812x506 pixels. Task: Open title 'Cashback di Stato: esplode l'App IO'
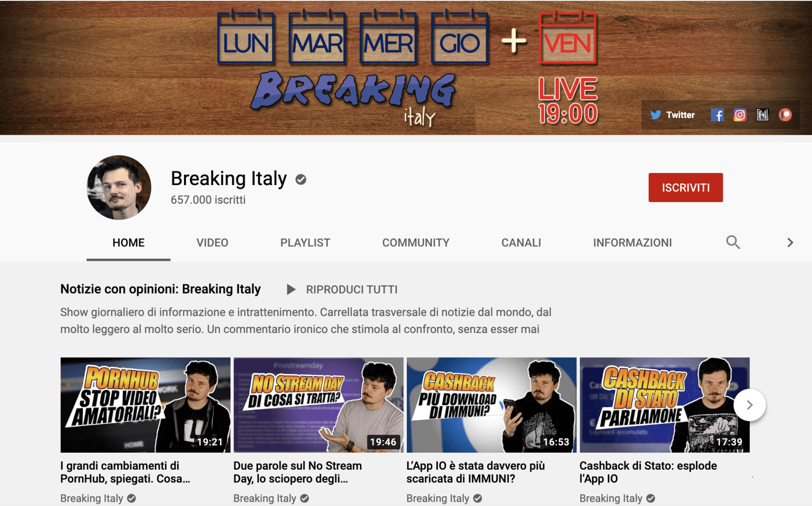(648, 472)
